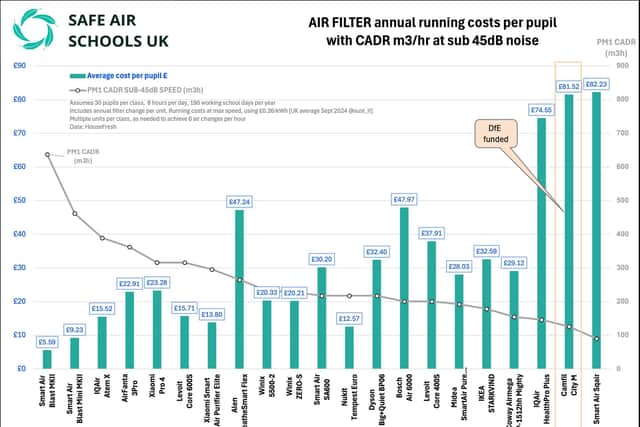Click the Smart Air Blast MKII axis label

[x=47, y=390]
